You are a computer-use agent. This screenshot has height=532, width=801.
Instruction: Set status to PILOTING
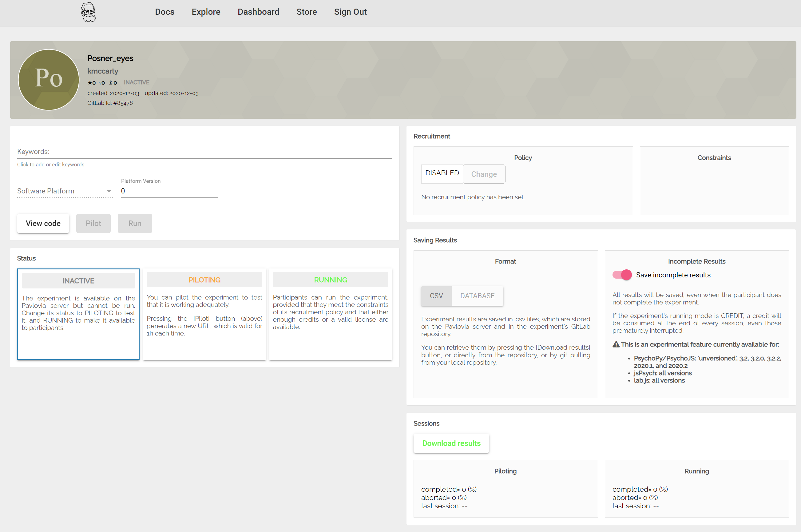[204, 280]
